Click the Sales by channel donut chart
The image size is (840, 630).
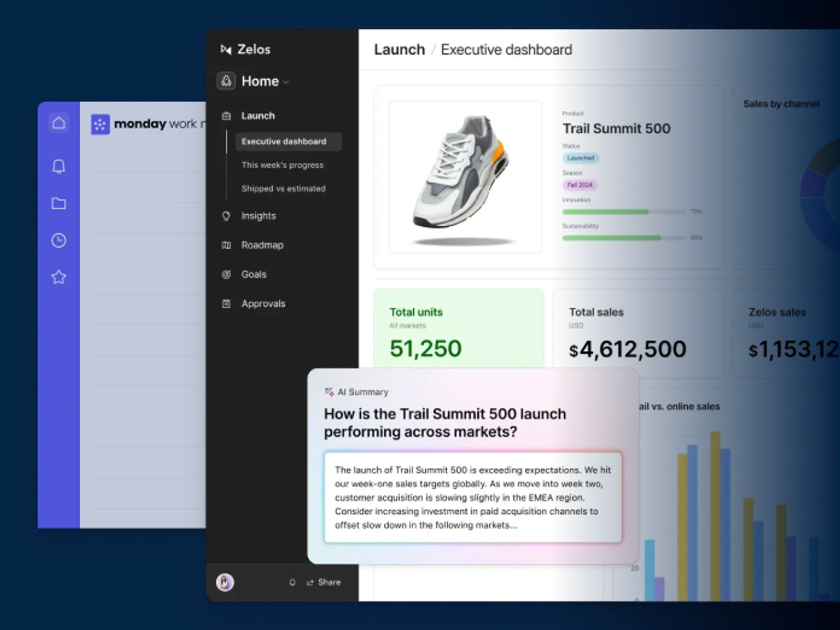coord(820,197)
